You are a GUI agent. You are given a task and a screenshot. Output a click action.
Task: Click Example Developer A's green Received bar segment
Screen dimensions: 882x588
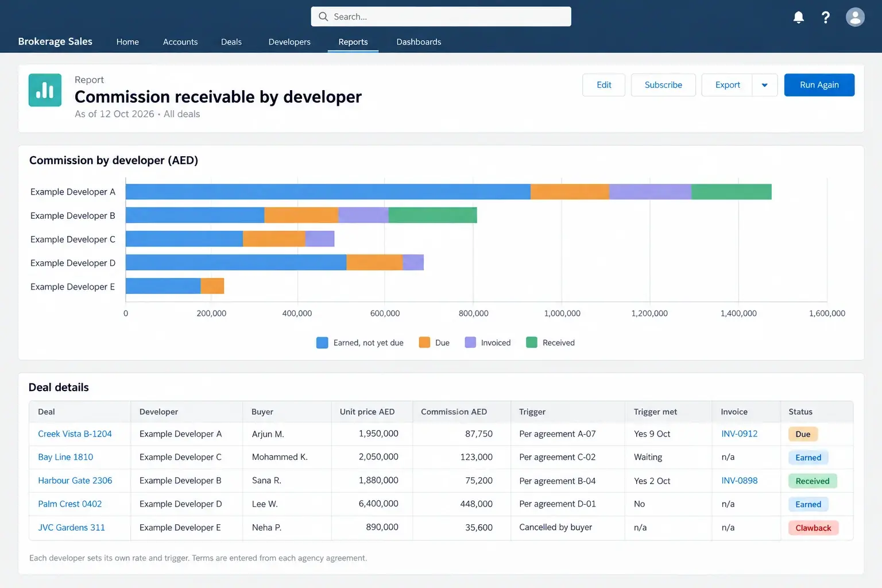[x=732, y=192]
